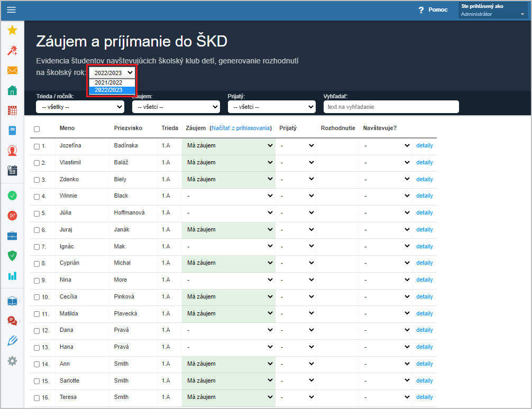Check the box for Zdenko Biely
Screen dimensions: 532x409
click(36, 180)
